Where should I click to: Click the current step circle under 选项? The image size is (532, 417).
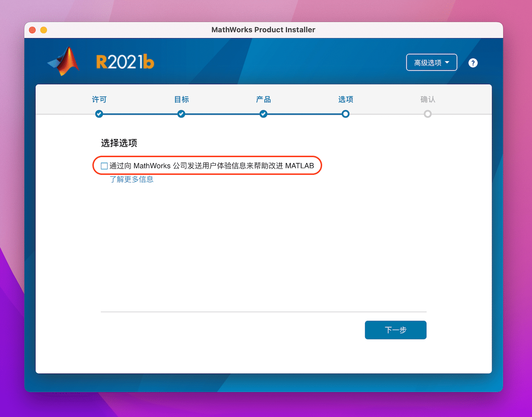click(346, 114)
